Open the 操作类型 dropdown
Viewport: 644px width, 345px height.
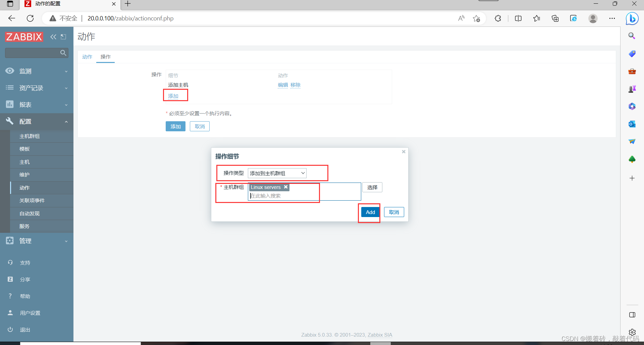tap(277, 173)
